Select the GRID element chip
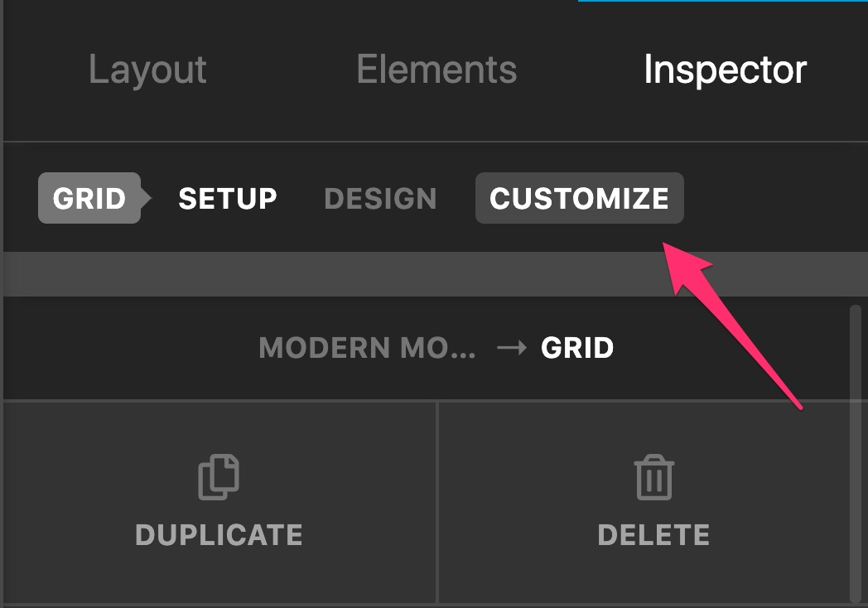 (89, 198)
